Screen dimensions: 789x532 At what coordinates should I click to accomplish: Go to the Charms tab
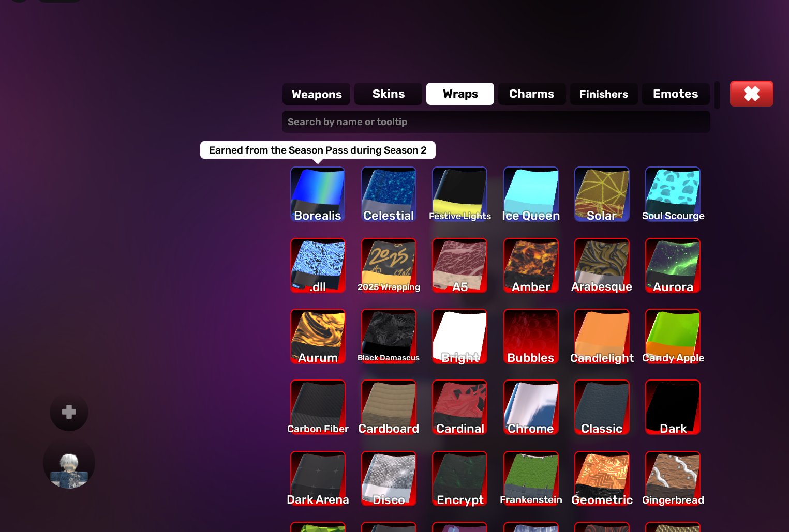[x=532, y=94]
